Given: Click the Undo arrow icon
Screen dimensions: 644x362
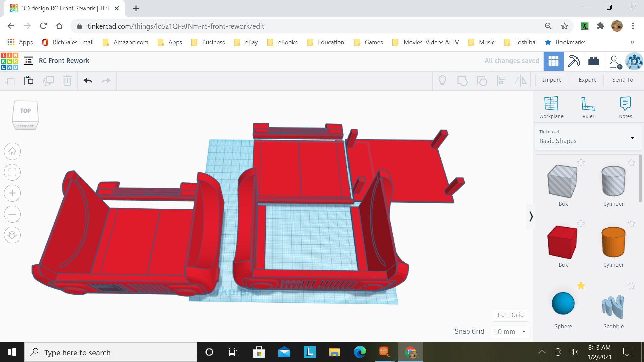Looking at the screenshot, I should coord(87,80).
